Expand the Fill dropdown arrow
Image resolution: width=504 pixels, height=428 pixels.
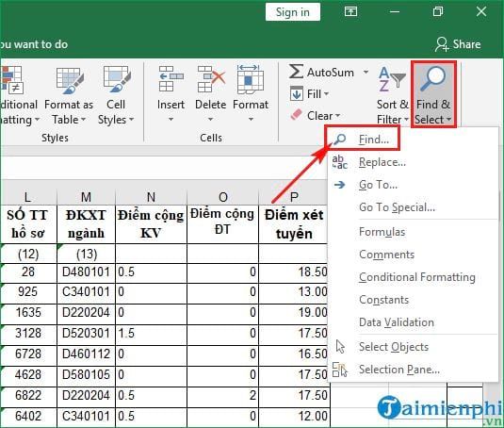coord(326,94)
